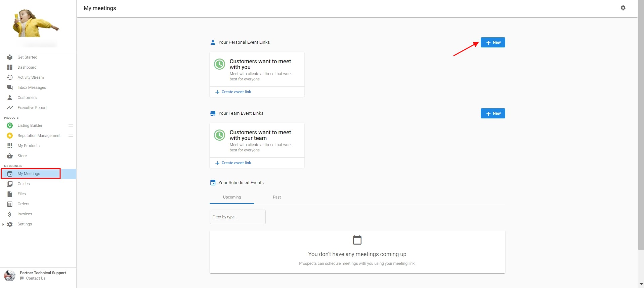Screen dimensions: 644x288
Task: Click the Activity Stream history icon
Action: click(x=10, y=77)
